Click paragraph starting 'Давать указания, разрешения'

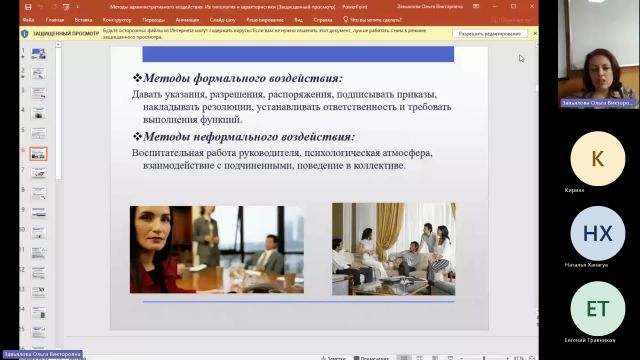[x=291, y=107]
